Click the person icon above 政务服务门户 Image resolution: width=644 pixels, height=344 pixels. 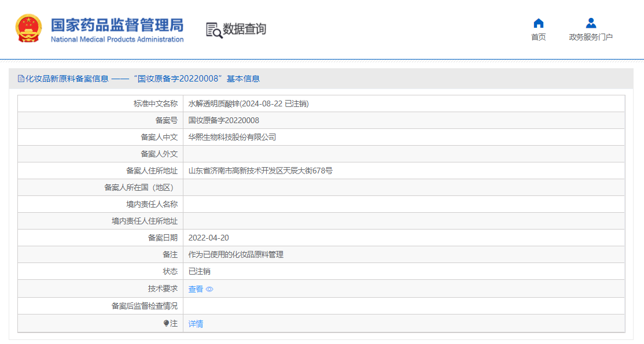click(x=591, y=23)
